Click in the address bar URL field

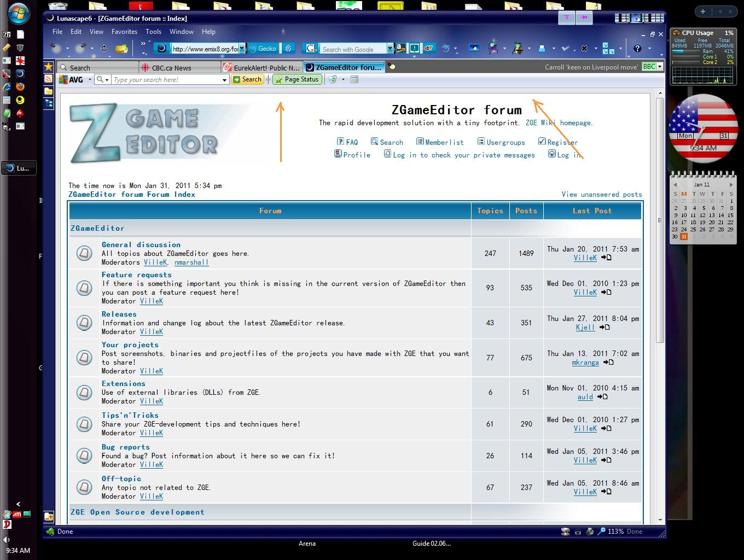point(205,49)
